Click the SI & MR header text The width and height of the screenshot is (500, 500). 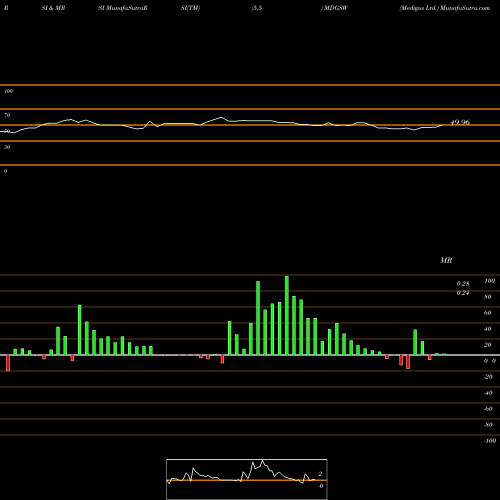53,8
